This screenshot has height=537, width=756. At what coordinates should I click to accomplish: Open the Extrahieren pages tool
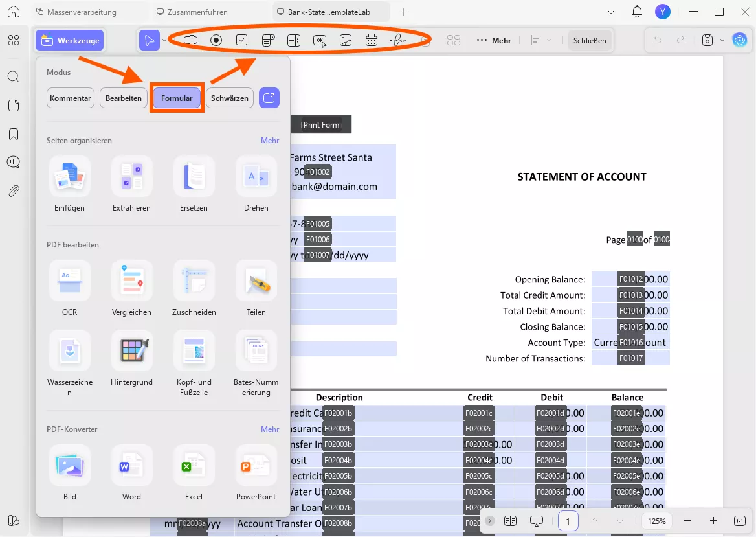click(131, 185)
